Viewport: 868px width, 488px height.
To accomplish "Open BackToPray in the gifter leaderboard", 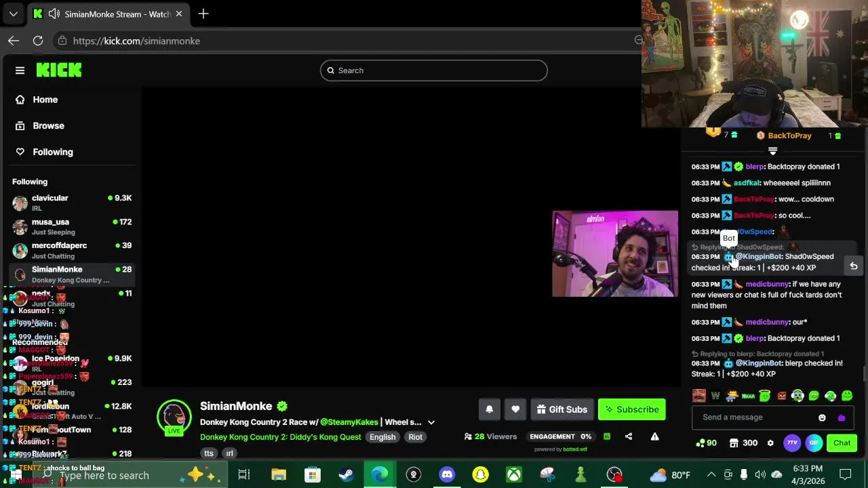I will pyautogui.click(x=789, y=136).
